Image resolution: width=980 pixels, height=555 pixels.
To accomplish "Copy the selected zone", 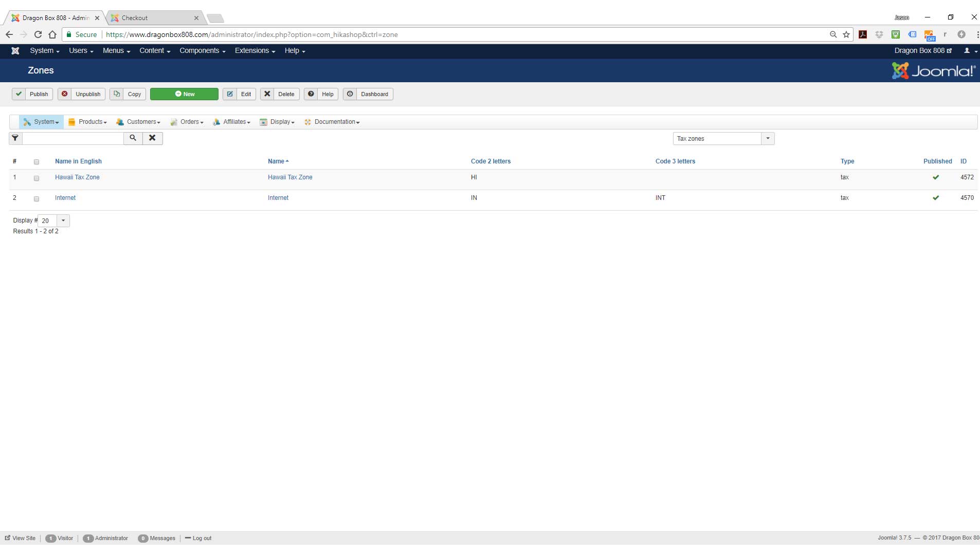I will click(128, 94).
